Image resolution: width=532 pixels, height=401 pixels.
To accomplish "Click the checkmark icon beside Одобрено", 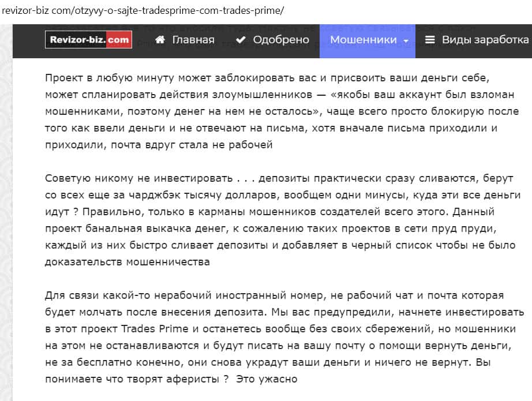I will point(241,40).
